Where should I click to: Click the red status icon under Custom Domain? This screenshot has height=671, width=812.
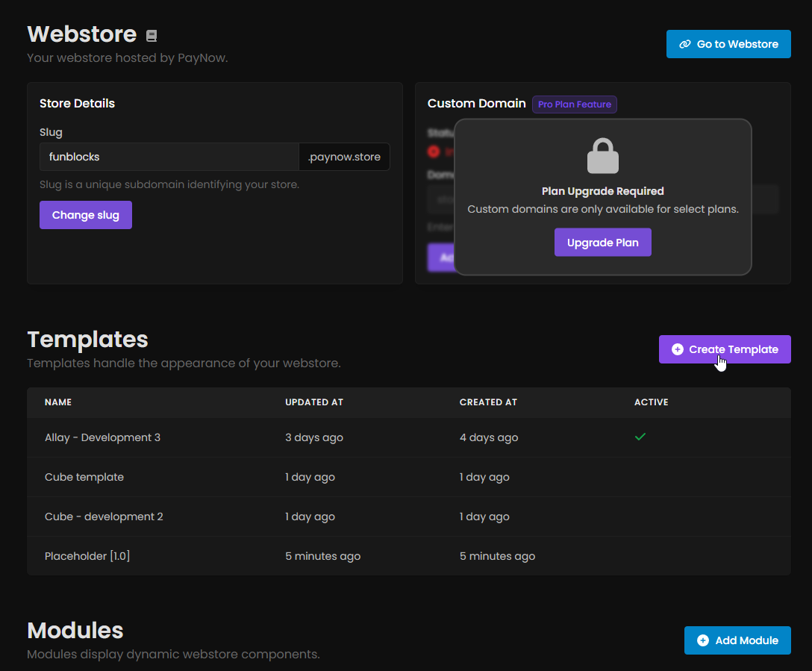[434, 152]
